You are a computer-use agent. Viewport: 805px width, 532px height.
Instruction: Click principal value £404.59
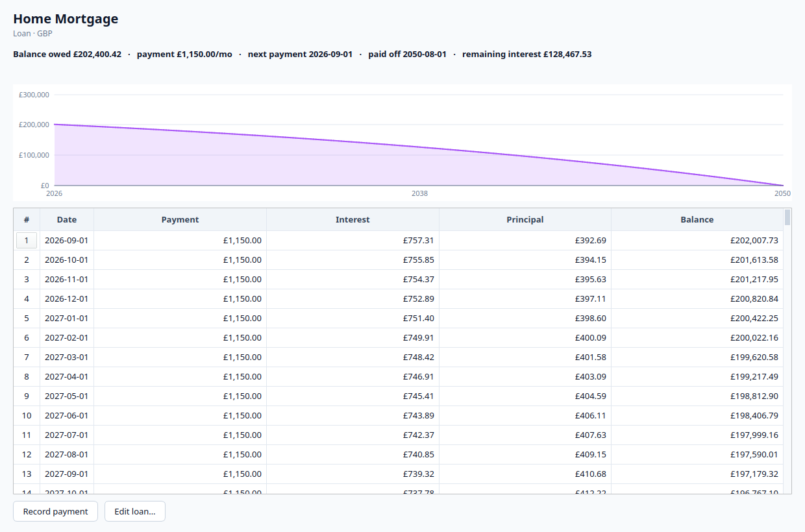click(x=591, y=396)
